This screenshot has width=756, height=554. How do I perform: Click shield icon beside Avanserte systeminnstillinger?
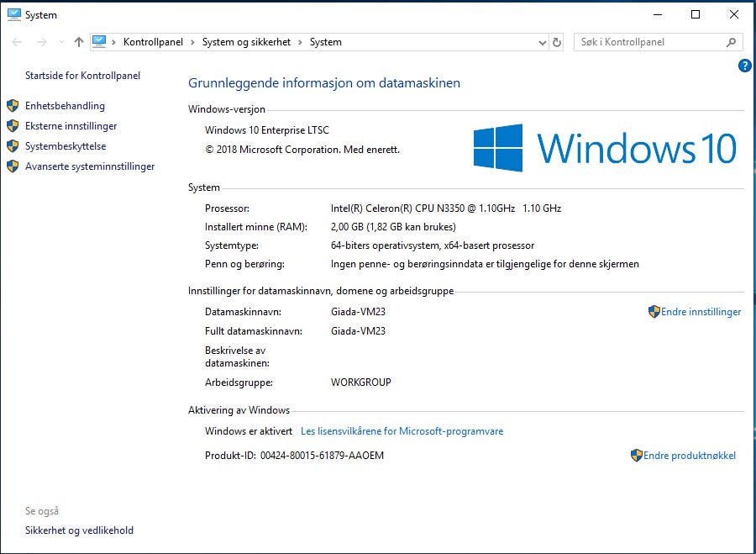[13, 166]
